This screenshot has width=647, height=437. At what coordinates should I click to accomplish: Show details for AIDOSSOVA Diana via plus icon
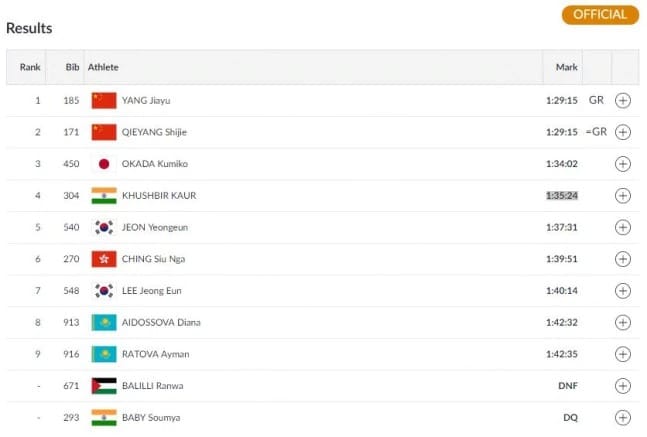tap(623, 323)
